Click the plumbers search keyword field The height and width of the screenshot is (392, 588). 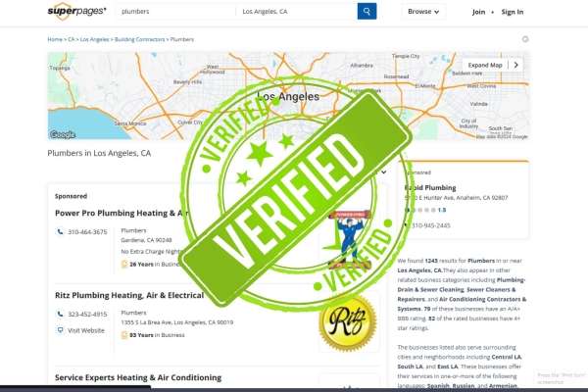click(176, 12)
